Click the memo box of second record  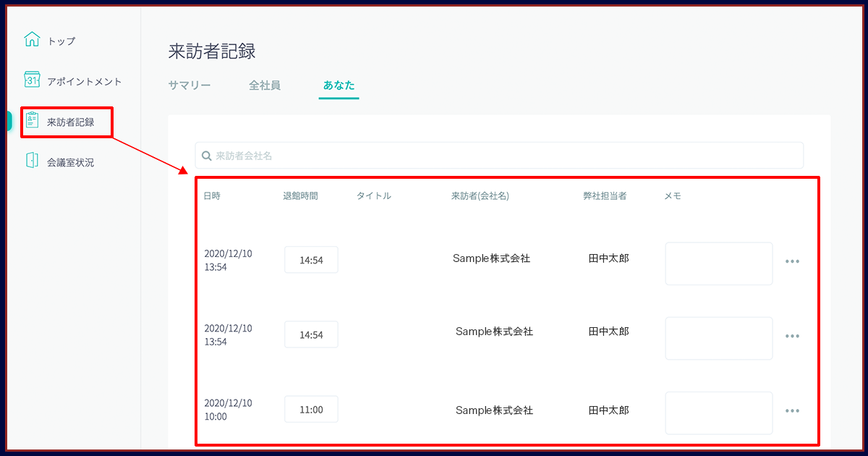[718, 338]
